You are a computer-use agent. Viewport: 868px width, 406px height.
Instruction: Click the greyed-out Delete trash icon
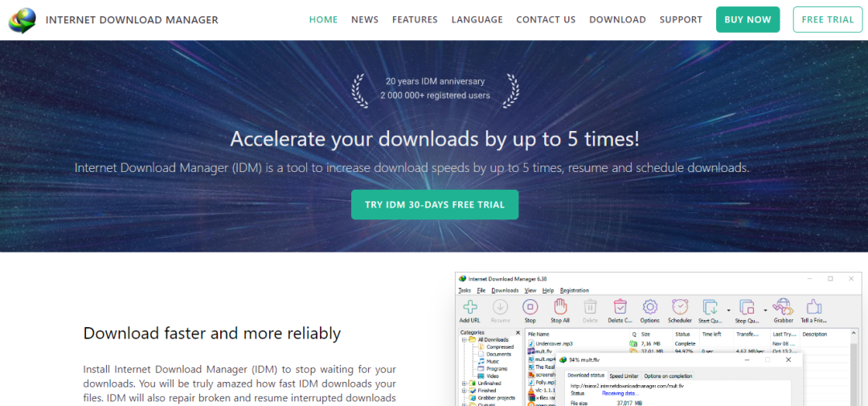click(590, 307)
